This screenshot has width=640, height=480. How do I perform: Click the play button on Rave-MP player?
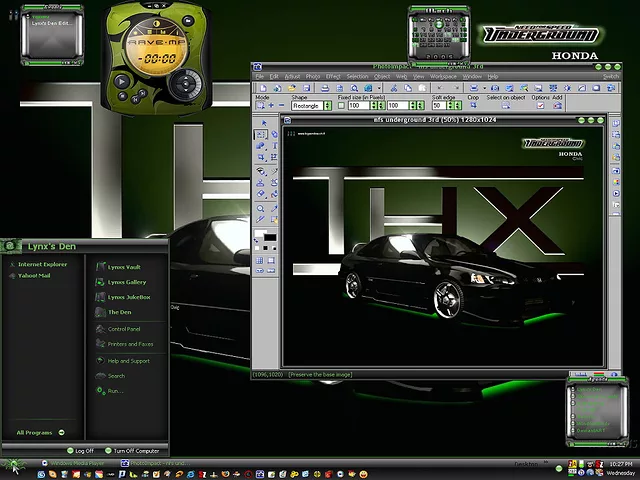coord(121,82)
